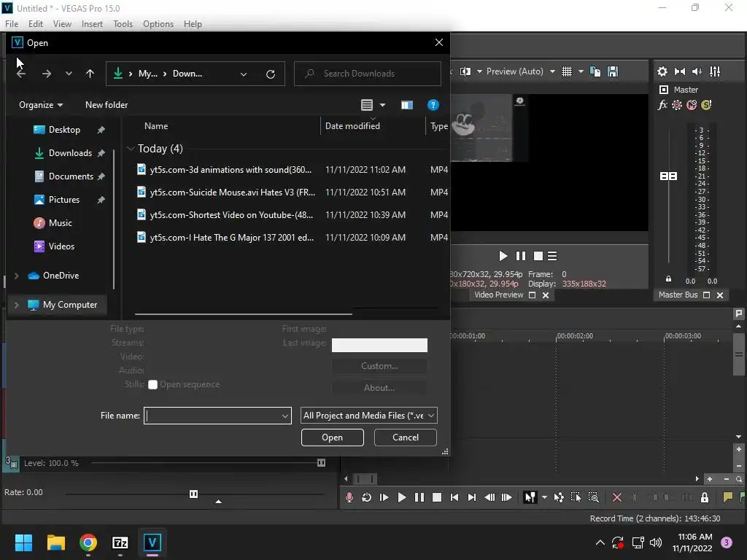Step to previous frame in transport
This screenshot has width=747, height=560.
[489, 497]
